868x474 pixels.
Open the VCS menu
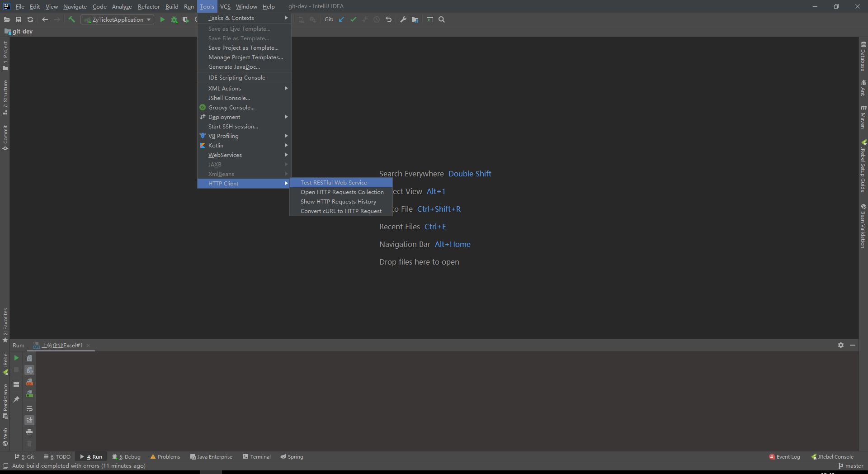[225, 6]
